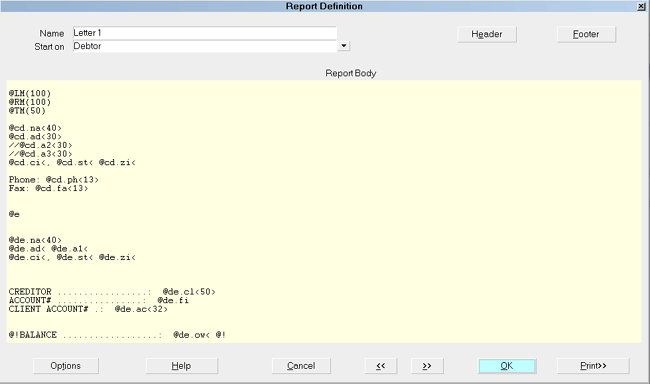This screenshot has width=650, height=384.
Task: Click the @cd.na<40> line
Action: point(35,128)
